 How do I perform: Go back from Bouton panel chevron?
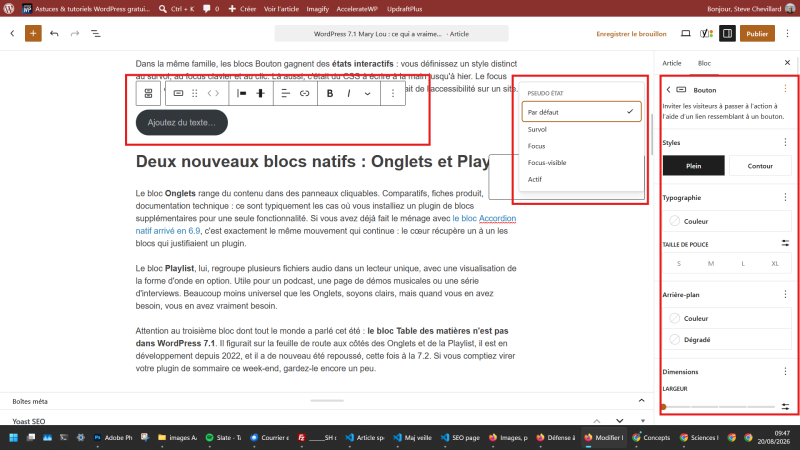668,90
